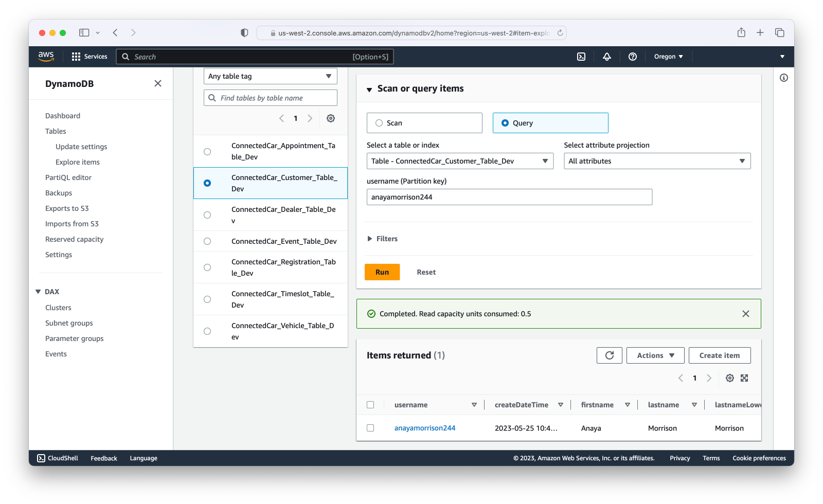The width and height of the screenshot is (823, 504).
Task: Open items table preferences gear
Action: pyautogui.click(x=730, y=378)
